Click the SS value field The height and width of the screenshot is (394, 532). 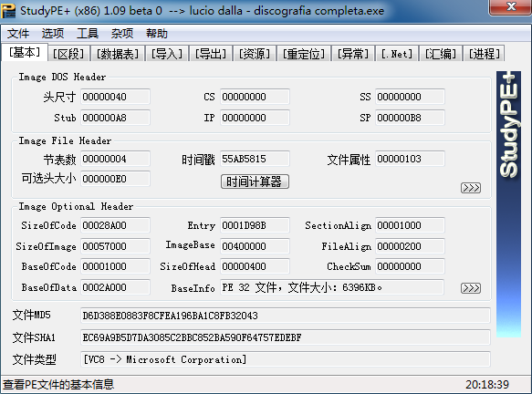click(410, 97)
